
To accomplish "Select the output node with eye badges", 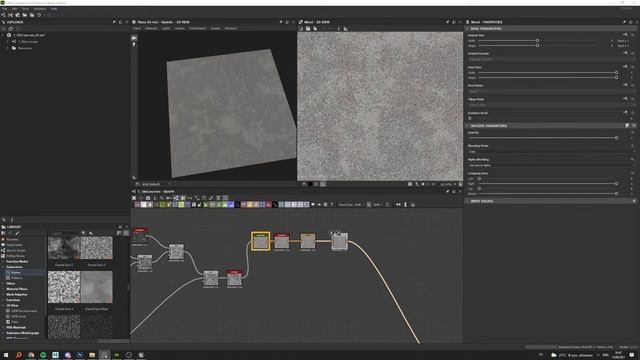I will pos(339,242).
